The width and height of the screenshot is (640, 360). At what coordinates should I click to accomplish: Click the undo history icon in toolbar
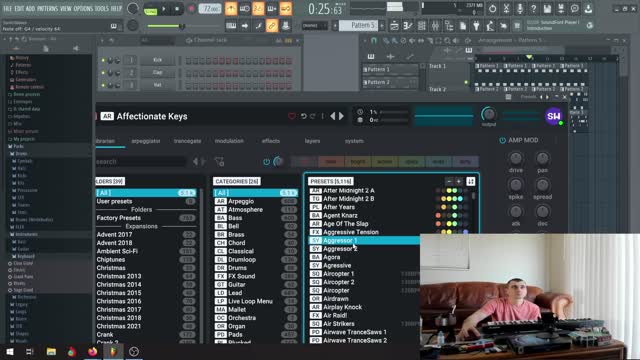[x=492, y=9]
